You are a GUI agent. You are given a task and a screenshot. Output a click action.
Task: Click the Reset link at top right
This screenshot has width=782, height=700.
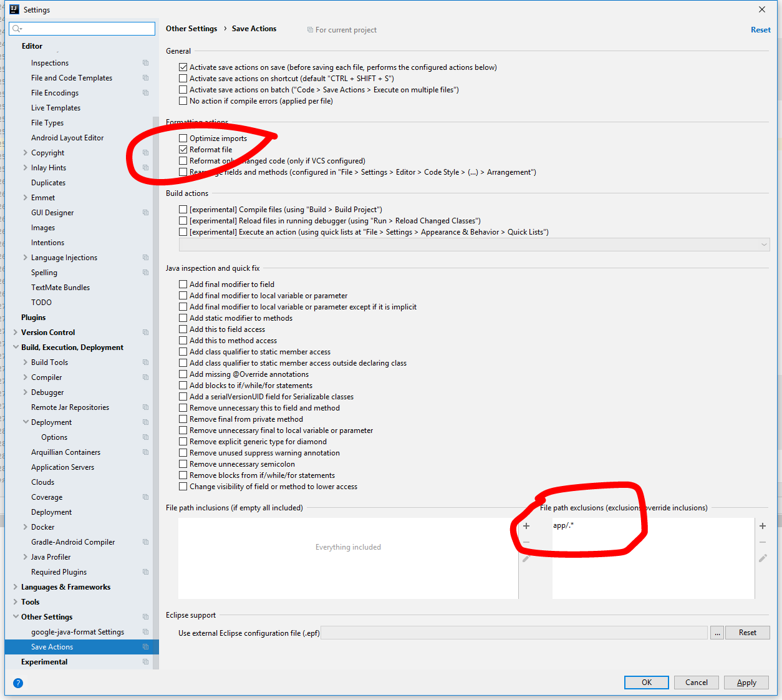point(761,29)
